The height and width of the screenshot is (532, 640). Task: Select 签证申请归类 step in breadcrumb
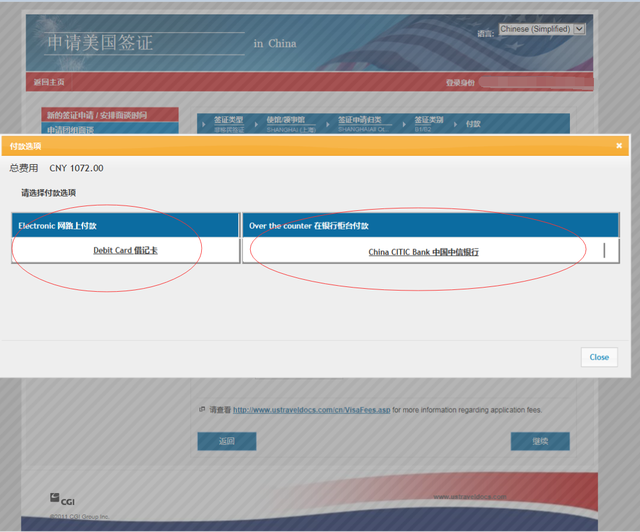click(x=360, y=120)
